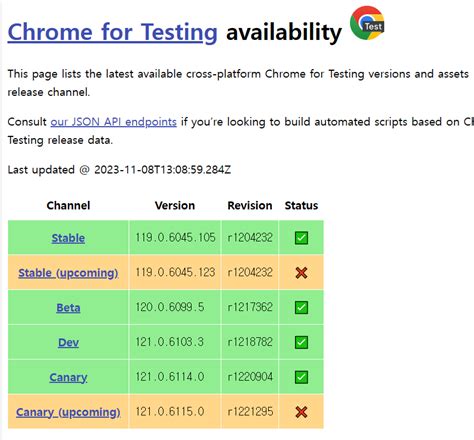Viewport: 474px width, 440px height.
Task: Click the Status column header
Action: [301, 205]
